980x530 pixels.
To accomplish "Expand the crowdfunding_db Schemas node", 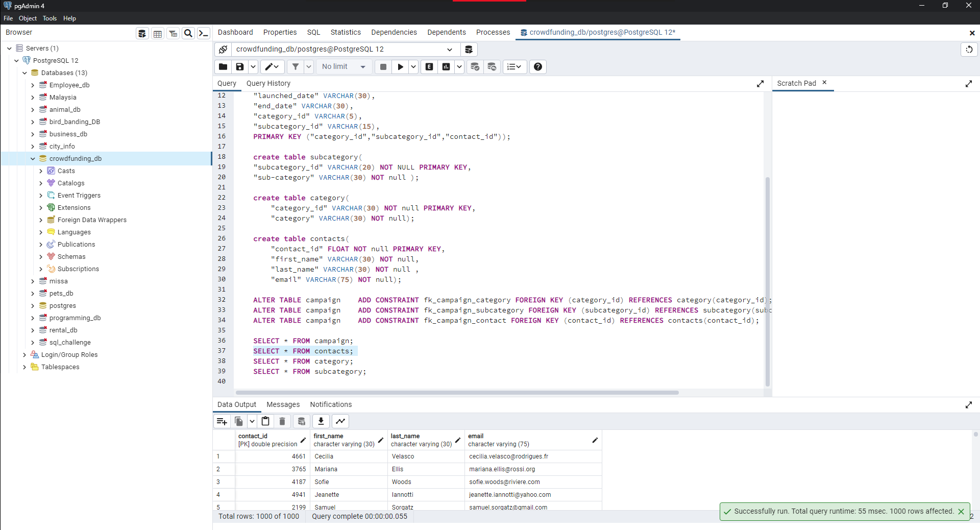I will 41,256.
